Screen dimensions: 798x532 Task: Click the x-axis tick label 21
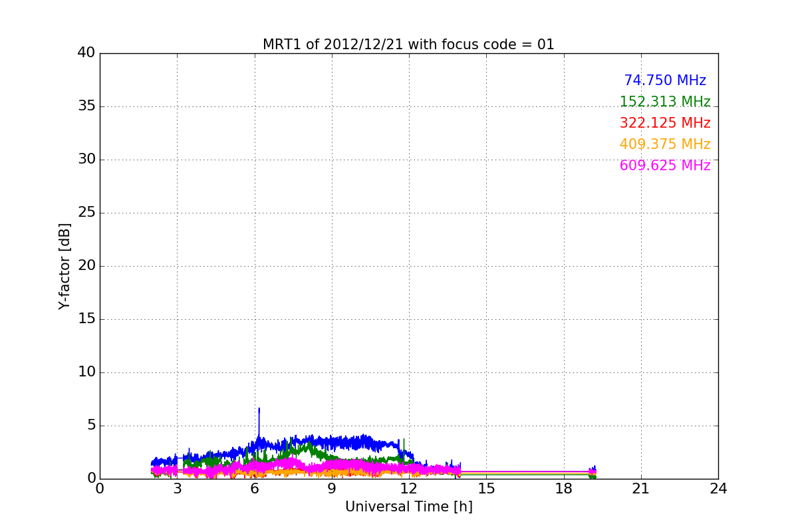click(x=641, y=489)
